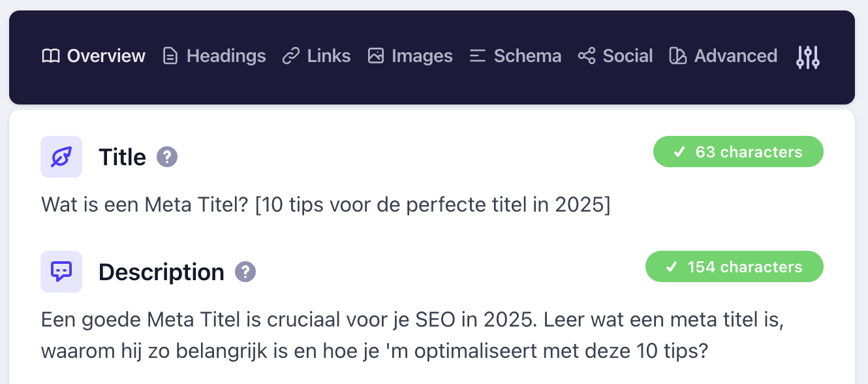Click the picture icon next to Images
This screenshot has height=384, width=868.
pos(376,56)
